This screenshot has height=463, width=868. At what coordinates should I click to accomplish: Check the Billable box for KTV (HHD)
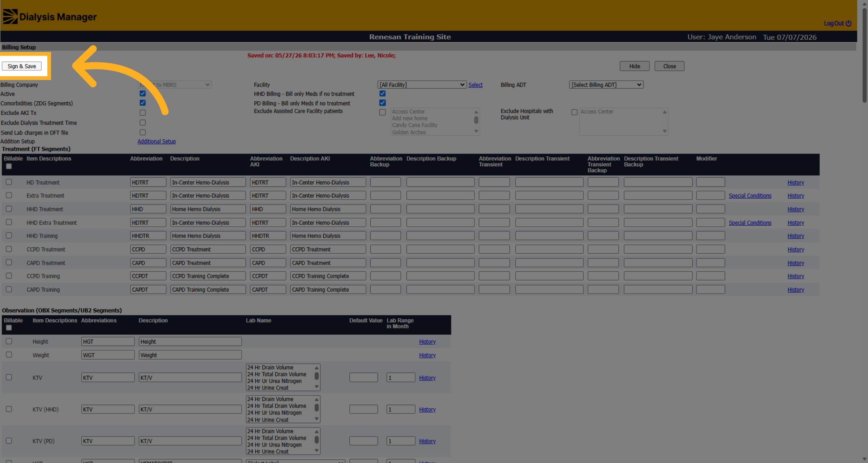pyautogui.click(x=9, y=409)
